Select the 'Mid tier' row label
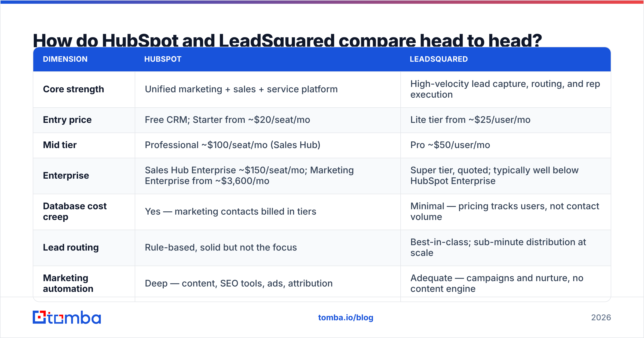 tap(60, 145)
